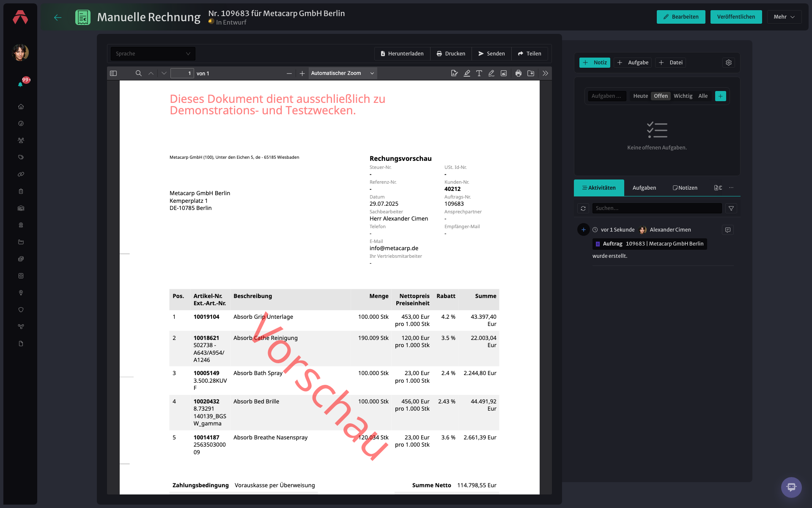This screenshot has width=812, height=508.
Task: Open the tags icon in the sidebar
Action: 21,157
